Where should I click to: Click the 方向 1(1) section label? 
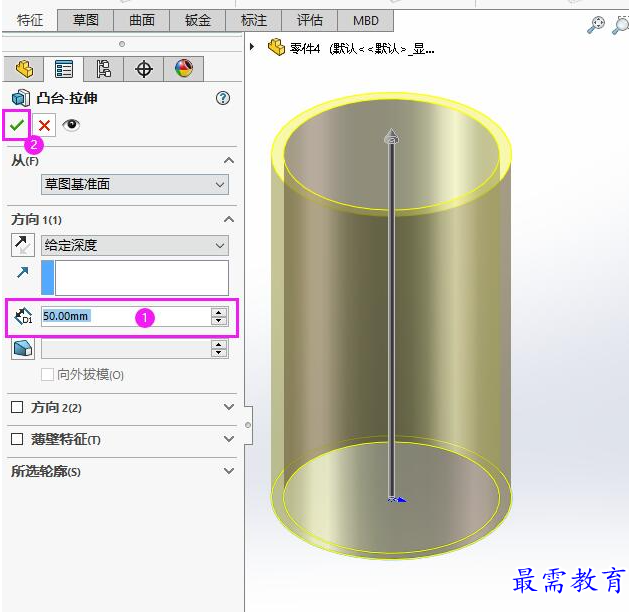(x=36, y=219)
